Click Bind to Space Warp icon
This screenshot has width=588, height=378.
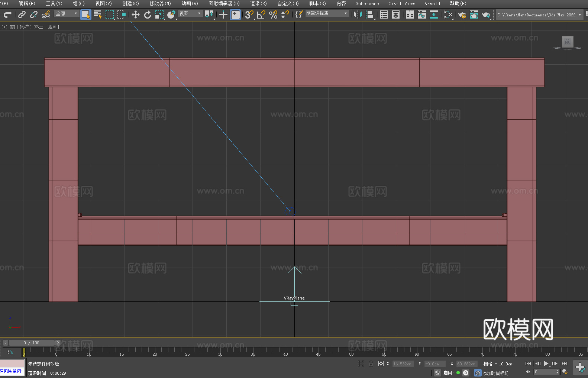coord(46,14)
